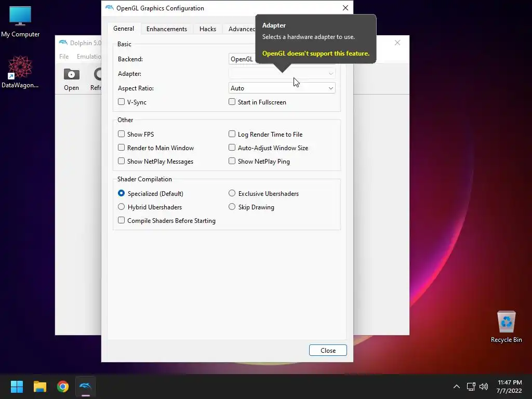Viewport: 532px width, 399px height.
Task: Open the File menu in Dolphin
Action: click(x=64, y=56)
